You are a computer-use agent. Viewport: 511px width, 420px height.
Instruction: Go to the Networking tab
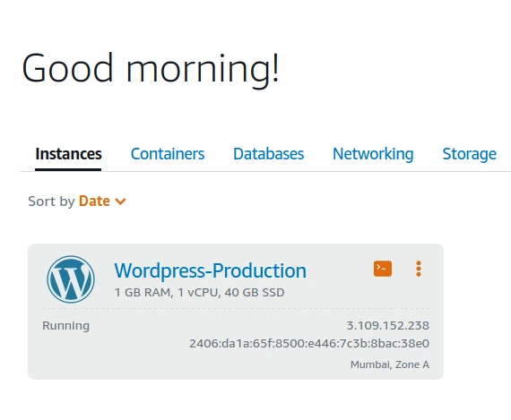pos(373,154)
